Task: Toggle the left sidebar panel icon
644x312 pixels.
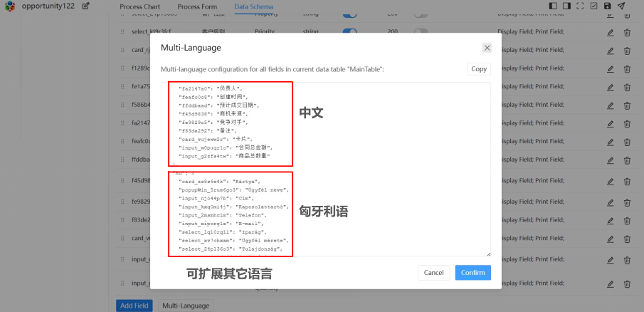Action: [554, 6]
